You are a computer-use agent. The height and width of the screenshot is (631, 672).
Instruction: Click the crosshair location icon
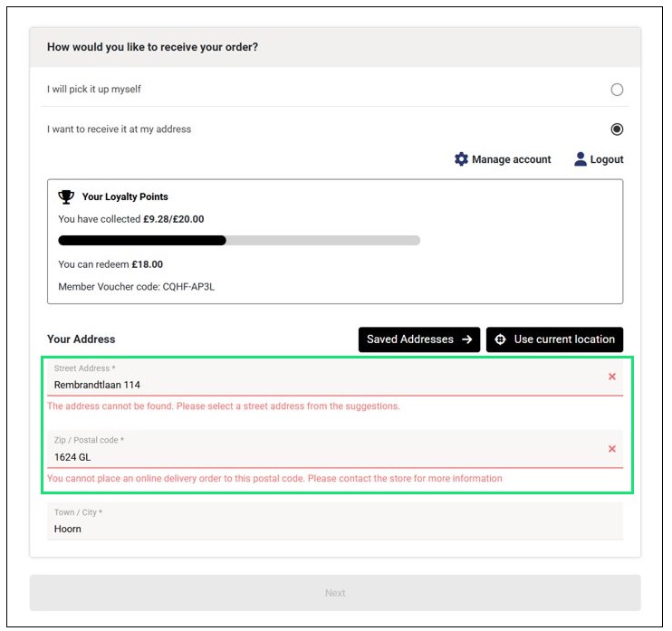(501, 339)
